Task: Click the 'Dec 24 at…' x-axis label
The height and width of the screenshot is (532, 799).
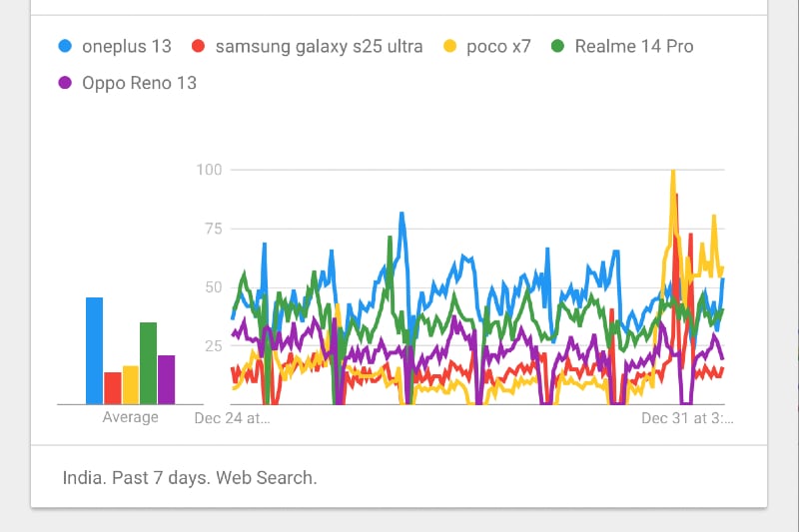Action: click(x=232, y=417)
